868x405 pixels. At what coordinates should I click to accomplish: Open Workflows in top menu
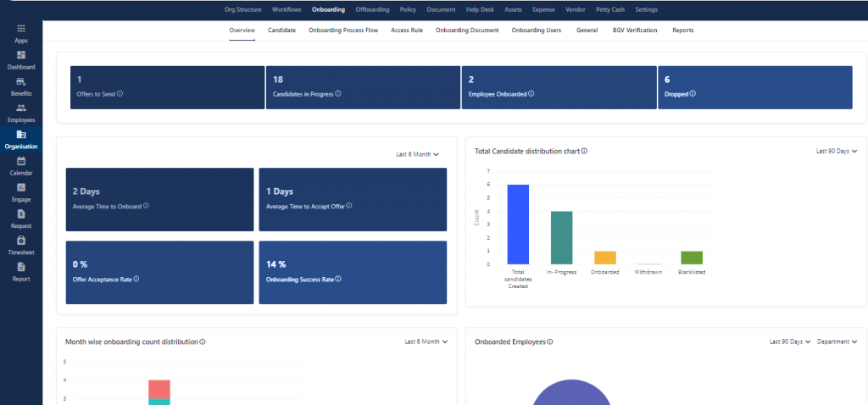click(287, 10)
